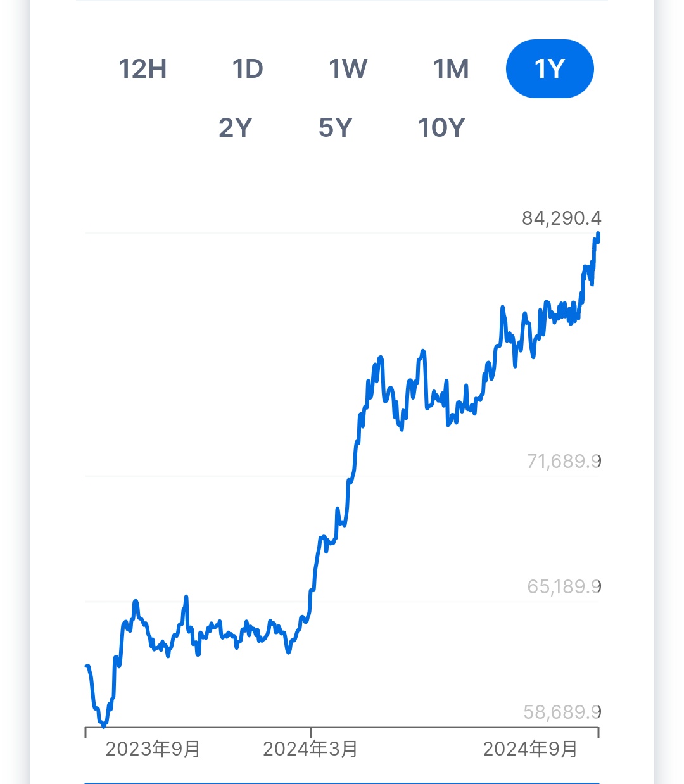The height and width of the screenshot is (784, 684).
Task: Click the 71,689.9 price axis label
Action: point(564,461)
